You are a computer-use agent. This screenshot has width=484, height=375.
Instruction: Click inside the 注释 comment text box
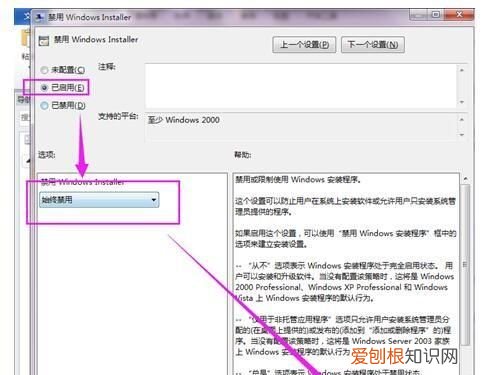pyautogui.click(x=301, y=86)
